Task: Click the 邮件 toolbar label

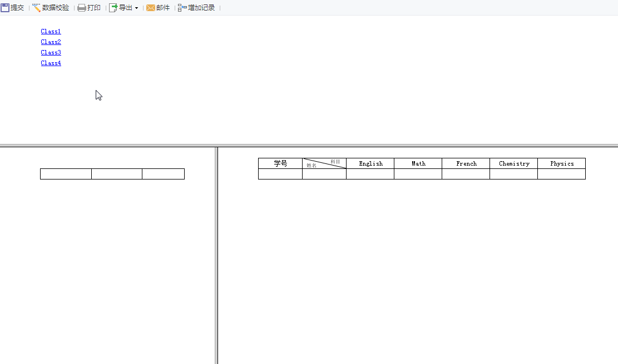Action: pos(163,8)
